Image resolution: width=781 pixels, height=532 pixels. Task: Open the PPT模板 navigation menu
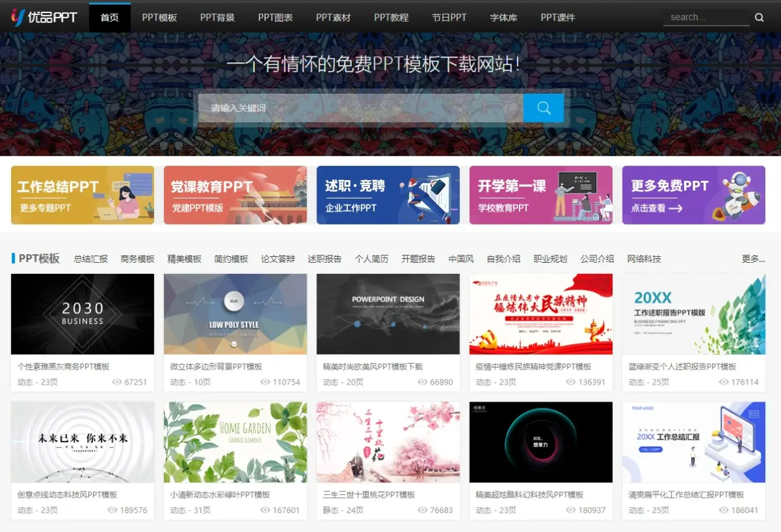pyautogui.click(x=159, y=18)
